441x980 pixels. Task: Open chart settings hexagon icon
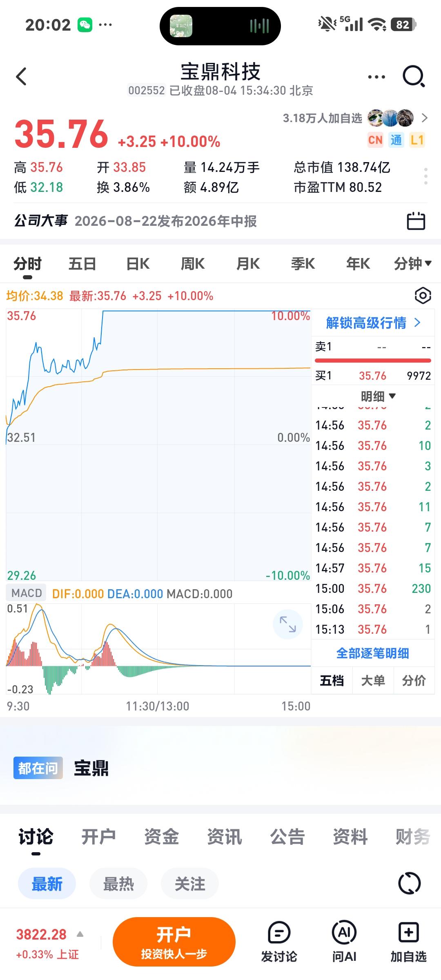423,295
